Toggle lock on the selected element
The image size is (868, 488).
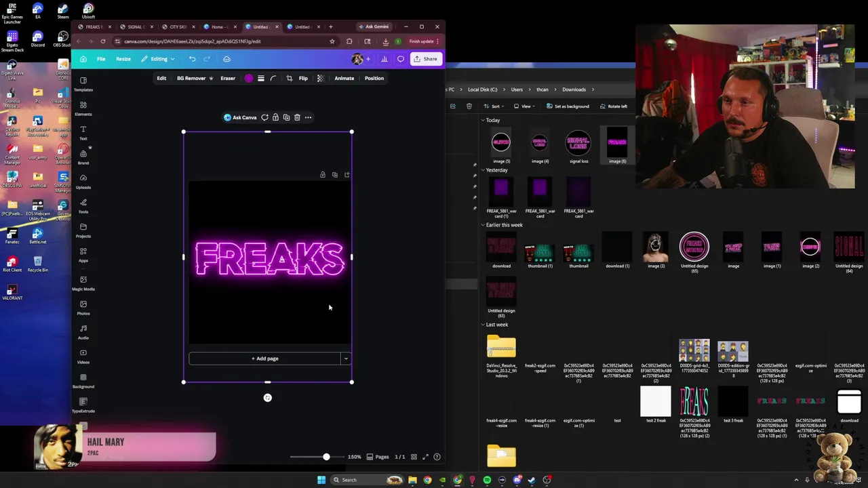pyautogui.click(x=275, y=117)
